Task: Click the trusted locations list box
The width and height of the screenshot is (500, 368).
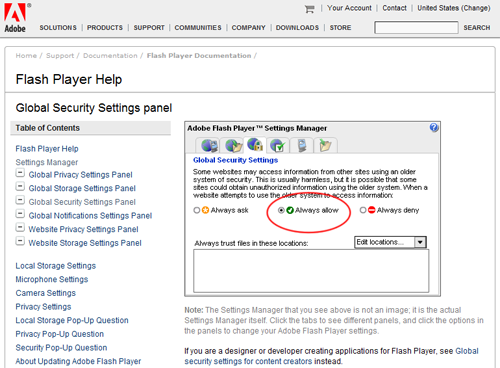Action: (311, 271)
